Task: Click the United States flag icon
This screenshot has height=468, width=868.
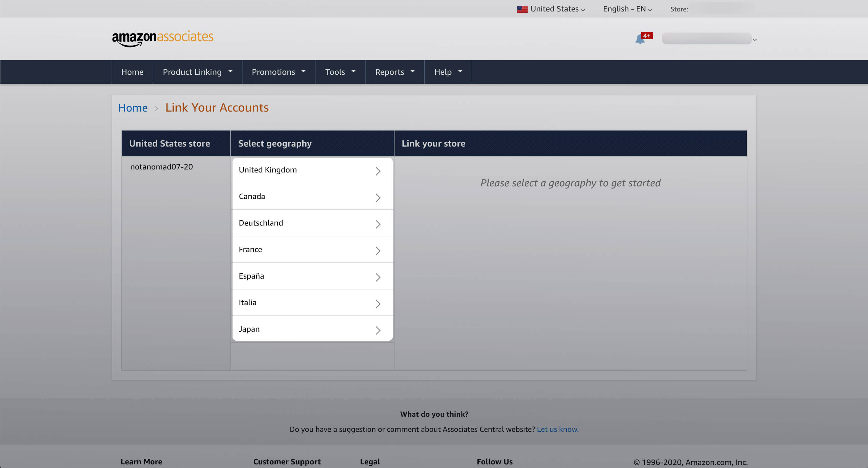Action: [522, 9]
